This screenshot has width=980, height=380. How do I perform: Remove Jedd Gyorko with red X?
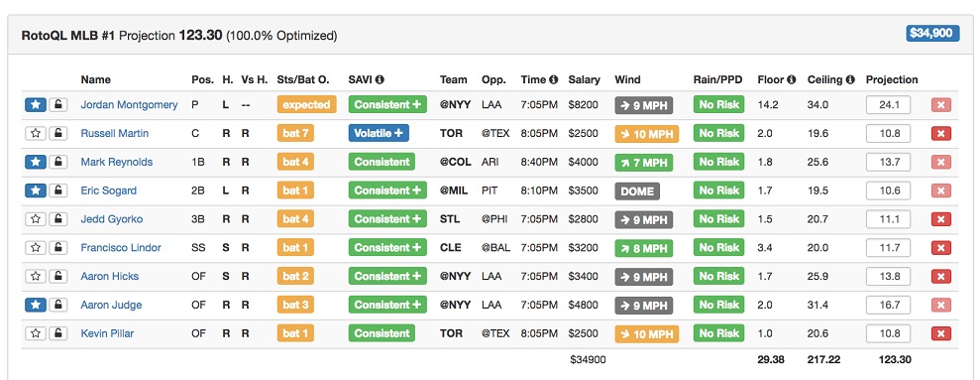[940, 219]
